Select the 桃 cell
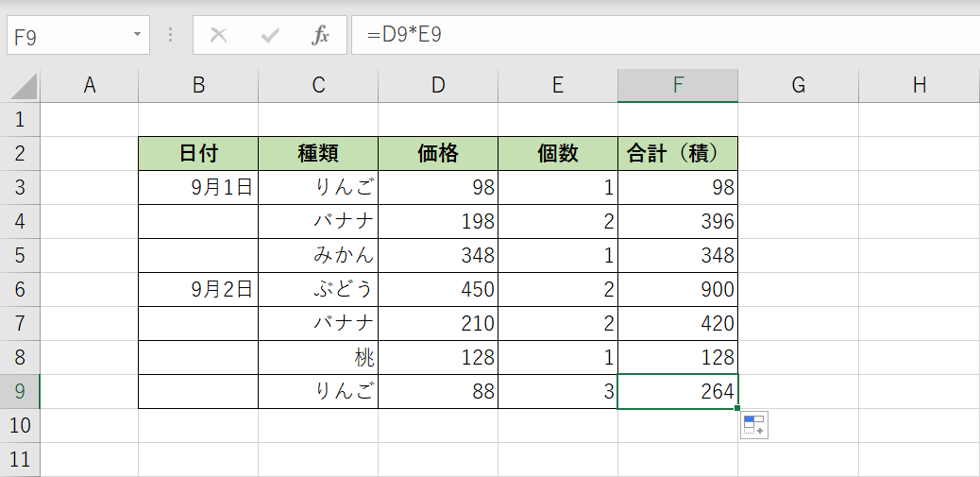 [x=318, y=358]
